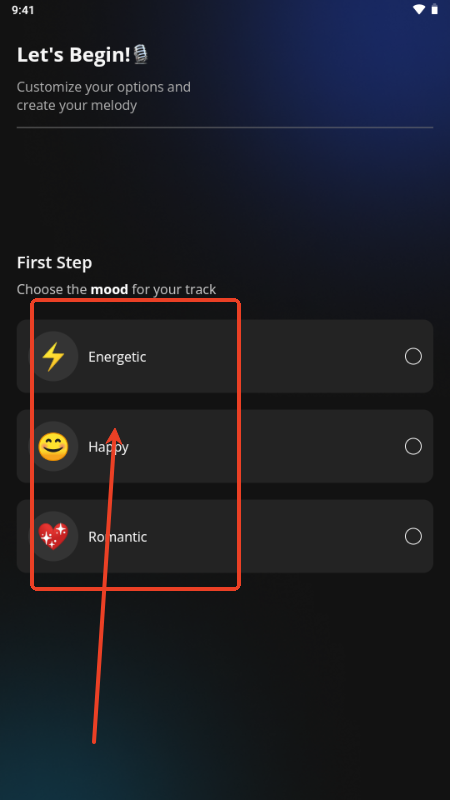Select the Happy radio button
The image size is (450, 800).
coord(413,446)
